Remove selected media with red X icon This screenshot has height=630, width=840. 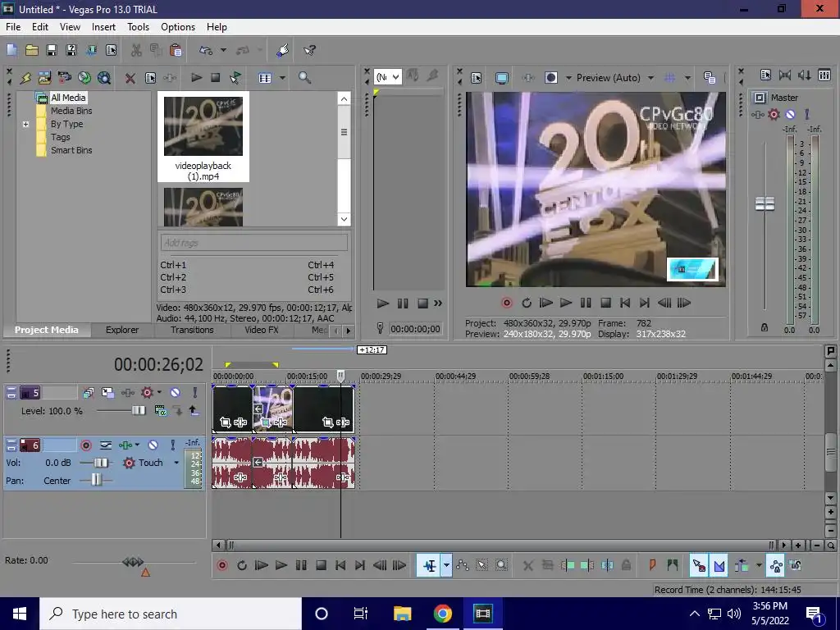tap(130, 78)
